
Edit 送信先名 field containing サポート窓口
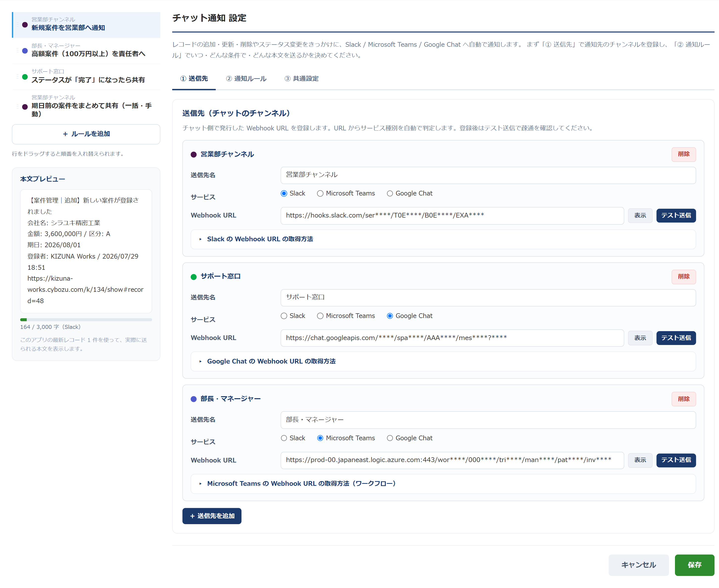(488, 298)
